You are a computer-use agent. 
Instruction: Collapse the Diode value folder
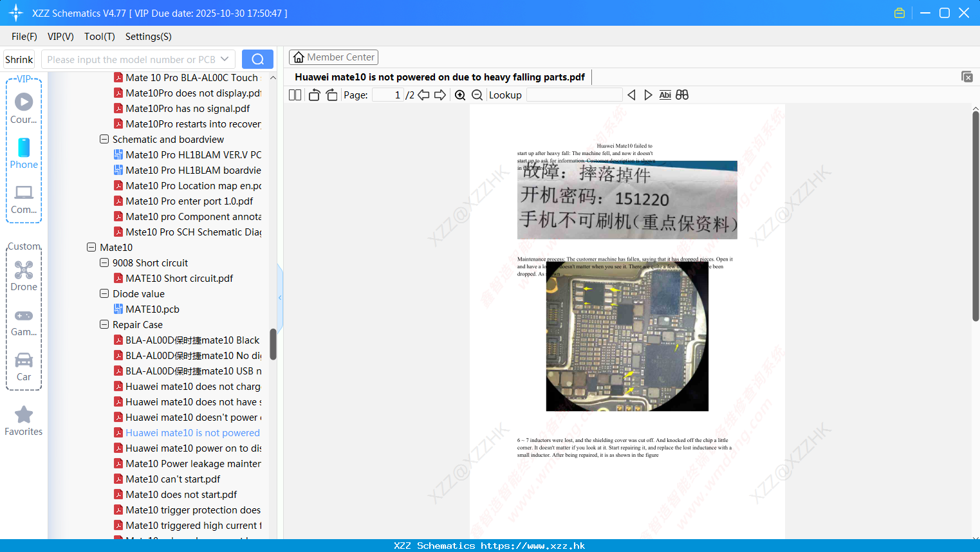click(104, 293)
